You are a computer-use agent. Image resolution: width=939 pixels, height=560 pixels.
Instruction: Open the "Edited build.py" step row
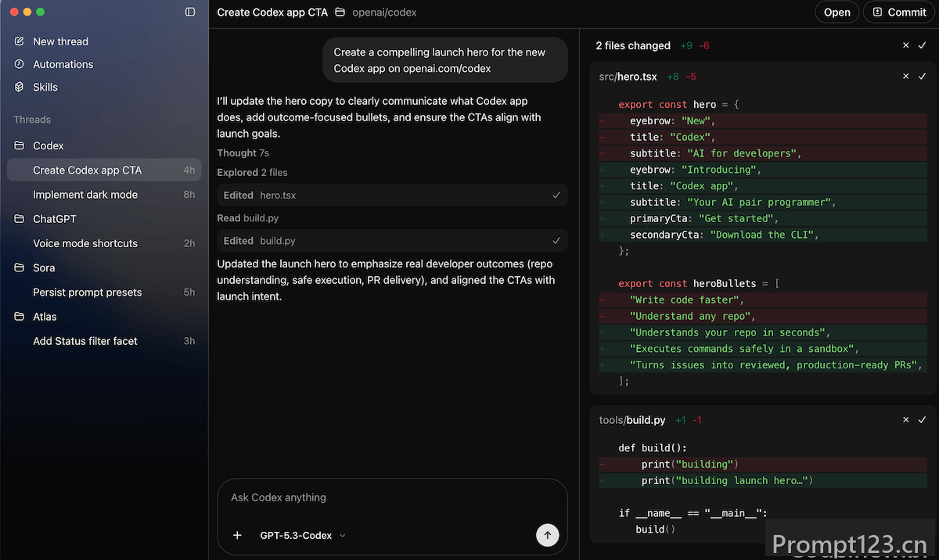click(x=393, y=241)
